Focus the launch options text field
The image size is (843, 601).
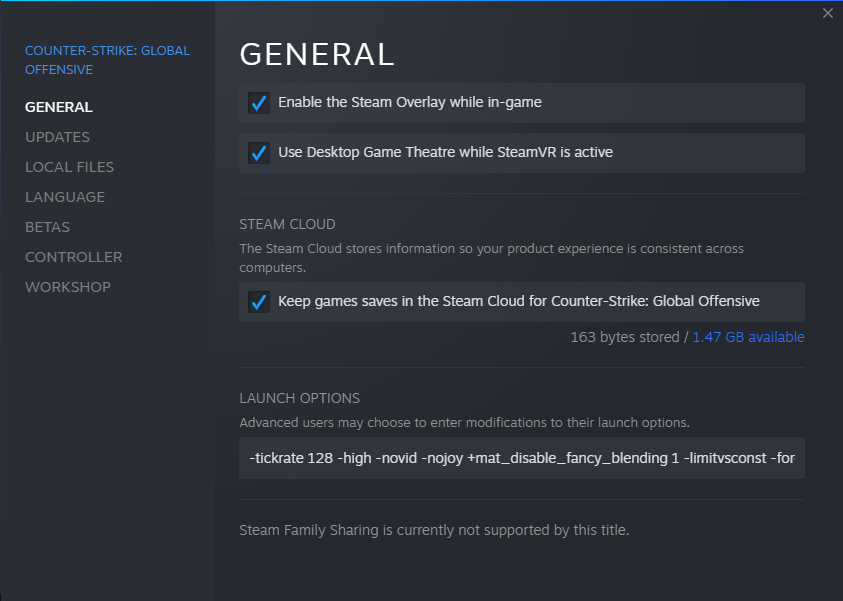tap(521, 458)
